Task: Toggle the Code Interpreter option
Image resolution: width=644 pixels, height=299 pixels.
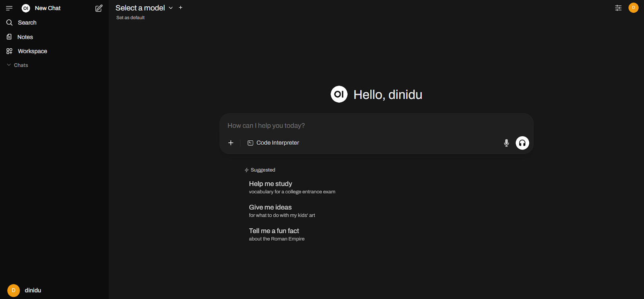Action: click(x=273, y=143)
